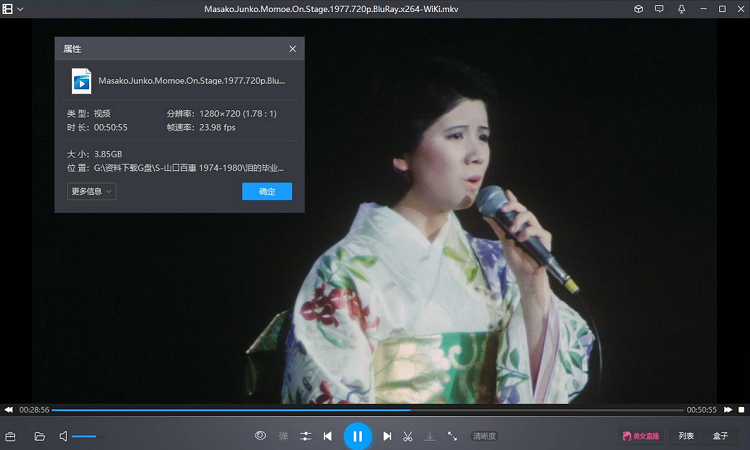Expand the 更多信息 dropdown

(x=92, y=191)
